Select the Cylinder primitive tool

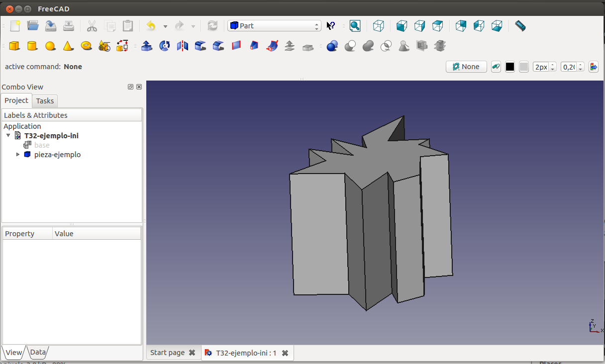[32, 46]
